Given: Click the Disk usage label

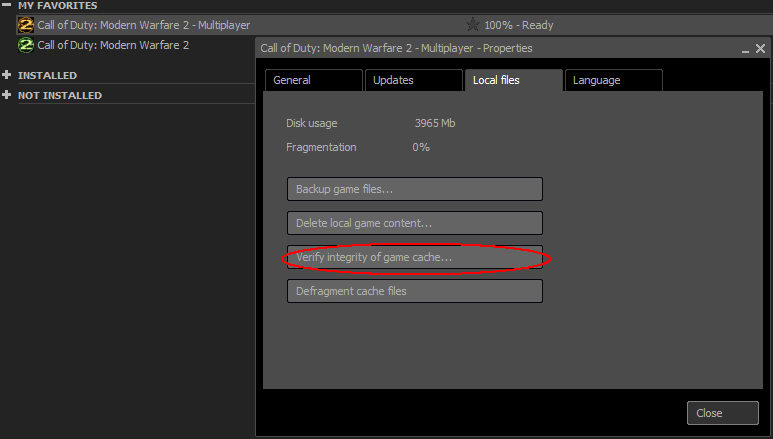Looking at the screenshot, I should point(312,123).
